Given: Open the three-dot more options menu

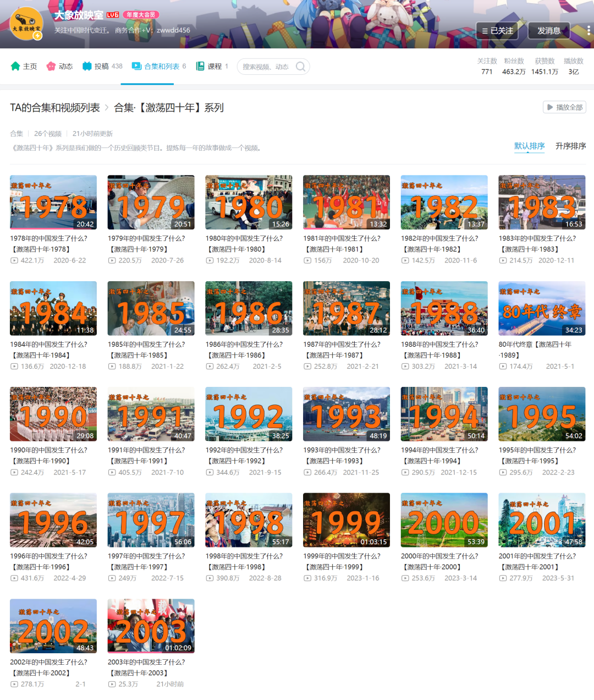Looking at the screenshot, I should pos(589,30).
